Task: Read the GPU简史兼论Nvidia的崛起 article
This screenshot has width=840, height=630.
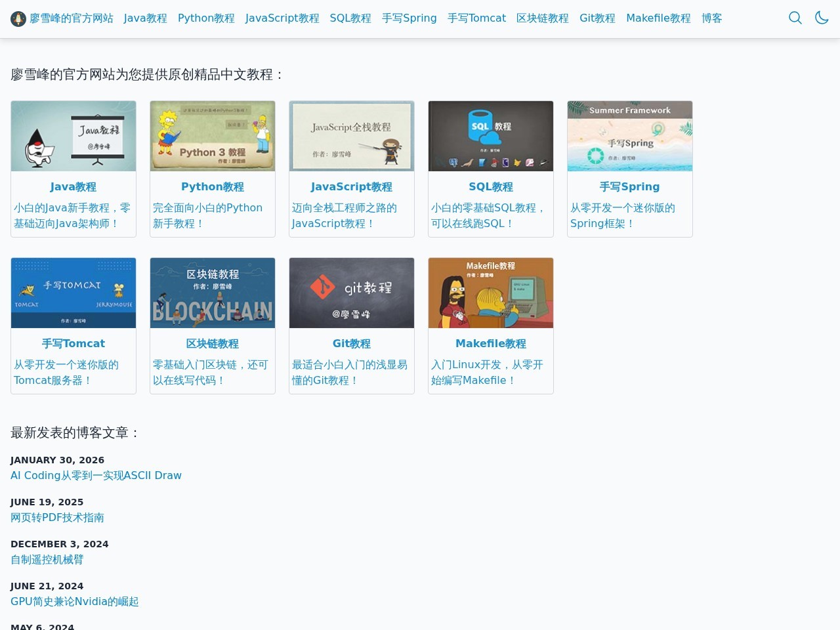Action: click(75, 602)
